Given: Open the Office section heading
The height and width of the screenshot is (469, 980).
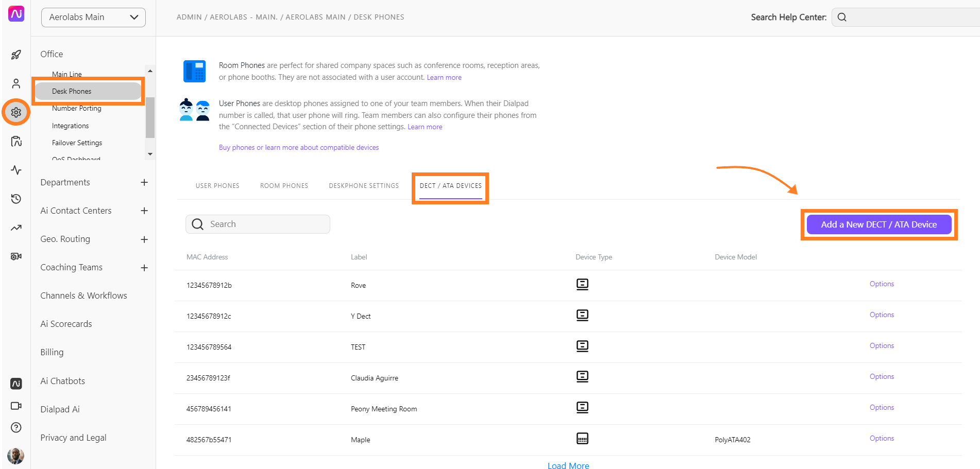Looking at the screenshot, I should click(52, 54).
